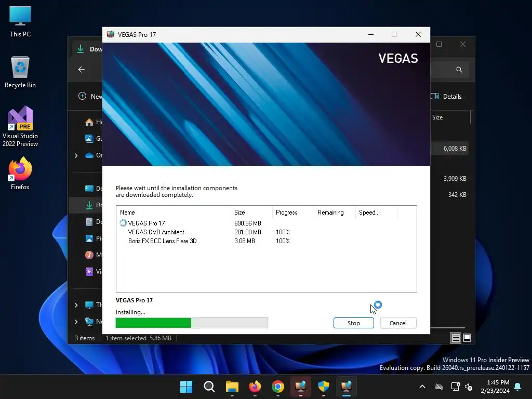The image size is (532, 399).
Task: Cancel the VEGAS Pro 17 installation
Action: pyautogui.click(x=398, y=323)
